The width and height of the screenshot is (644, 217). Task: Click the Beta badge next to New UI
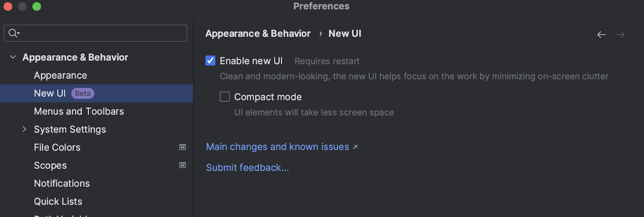tap(83, 93)
